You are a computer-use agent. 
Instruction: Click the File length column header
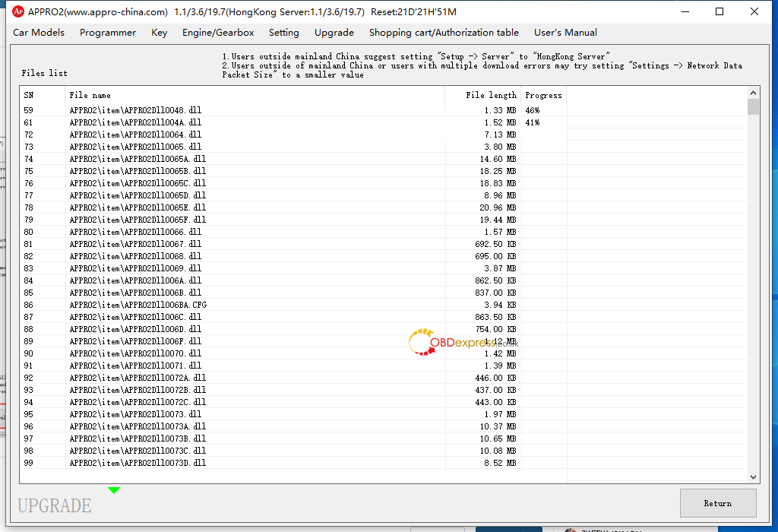click(x=482, y=95)
